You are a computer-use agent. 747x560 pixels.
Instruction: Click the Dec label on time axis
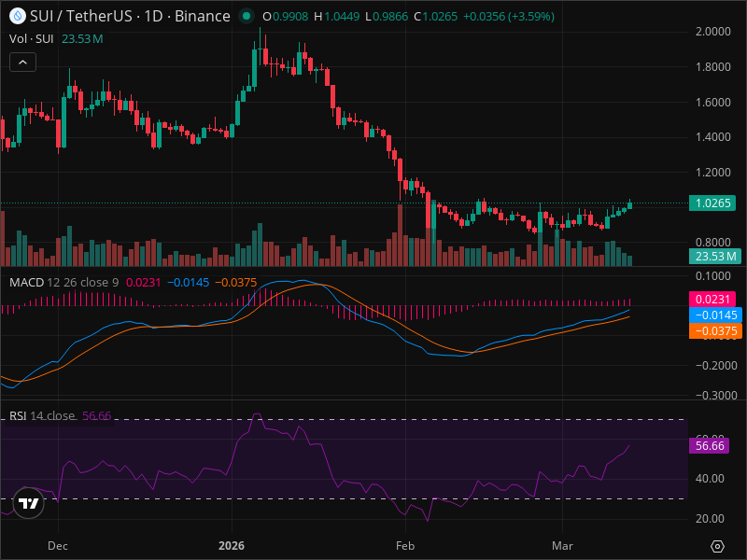point(58,546)
